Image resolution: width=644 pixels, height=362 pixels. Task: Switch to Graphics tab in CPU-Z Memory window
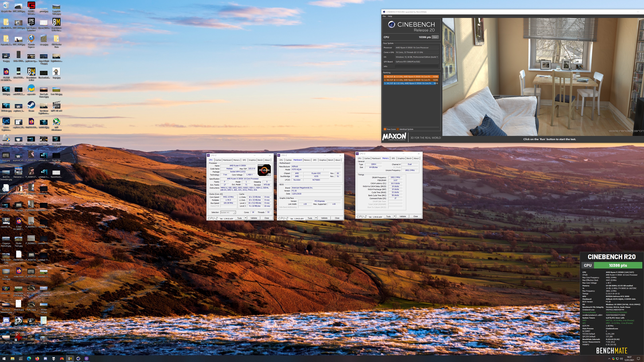click(401, 158)
